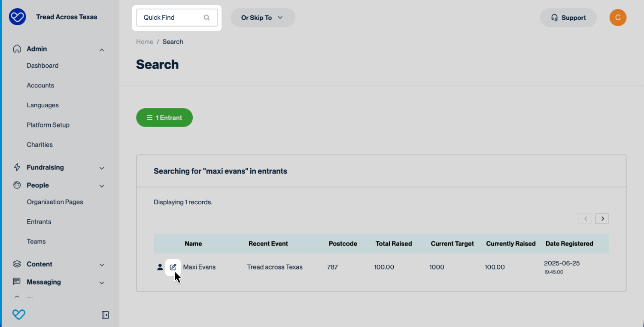Screen dimensions: 644x327
Task: Click the magnifying glass in Quick Find
Action: (207, 18)
